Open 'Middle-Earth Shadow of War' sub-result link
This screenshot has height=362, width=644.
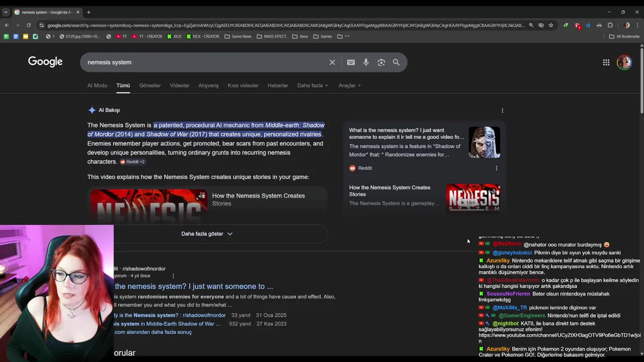click(x=167, y=324)
